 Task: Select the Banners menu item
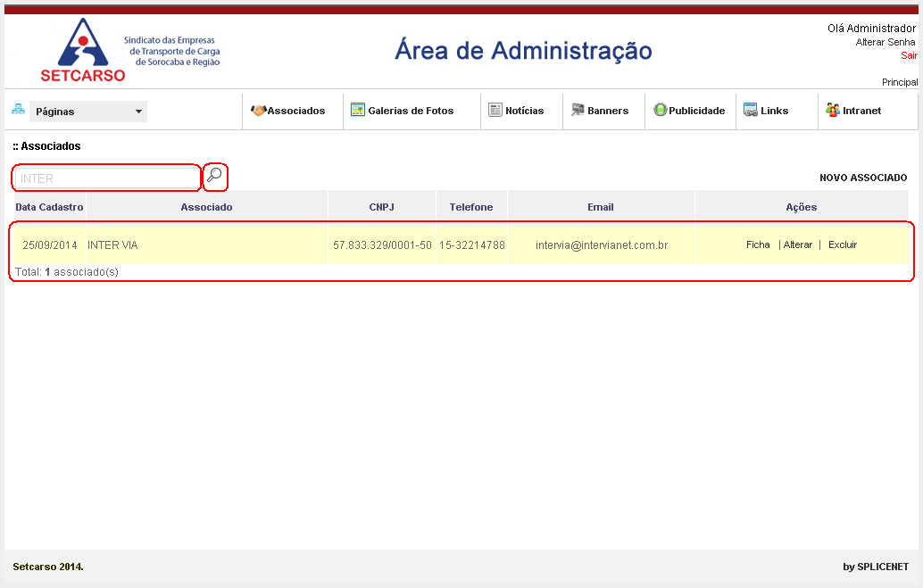point(608,111)
